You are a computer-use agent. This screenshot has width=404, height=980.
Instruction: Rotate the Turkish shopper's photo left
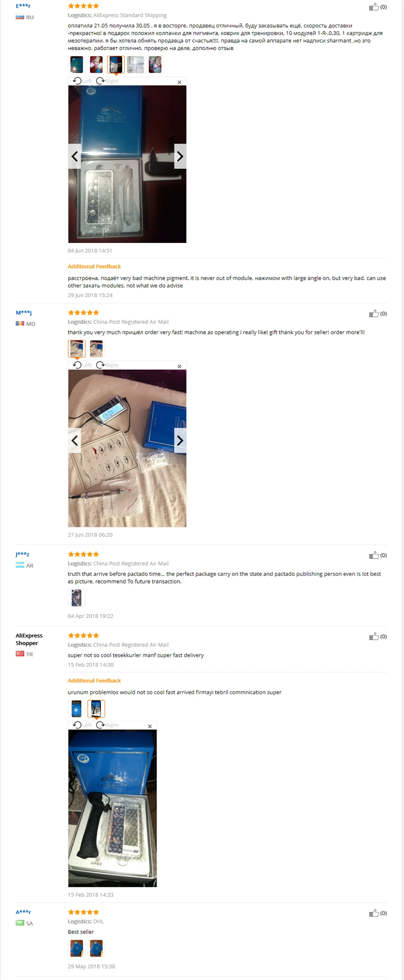pyautogui.click(x=82, y=725)
